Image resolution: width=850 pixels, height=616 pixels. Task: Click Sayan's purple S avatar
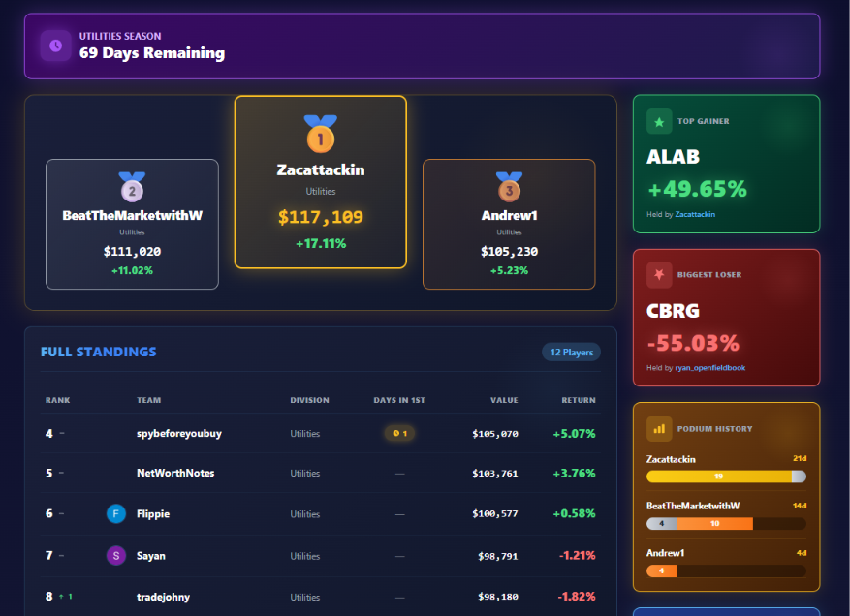pyautogui.click(x=116, y=556)
